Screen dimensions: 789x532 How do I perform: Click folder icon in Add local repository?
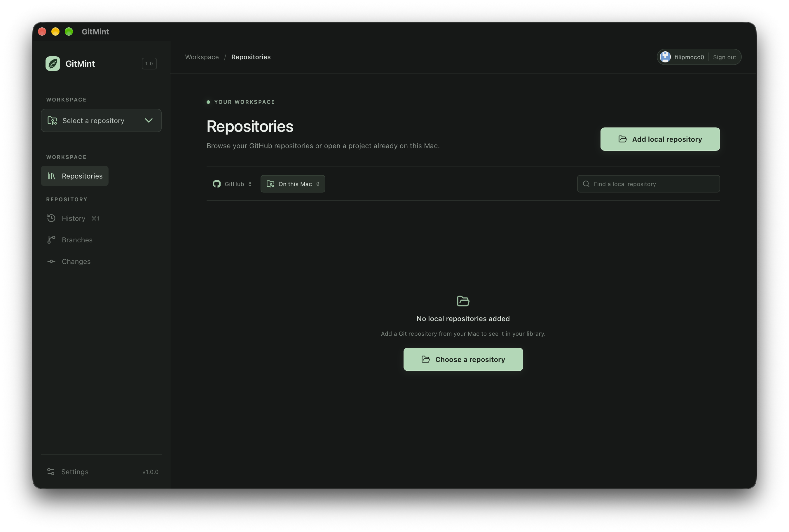pyautogui.click(x=622, y=139)
